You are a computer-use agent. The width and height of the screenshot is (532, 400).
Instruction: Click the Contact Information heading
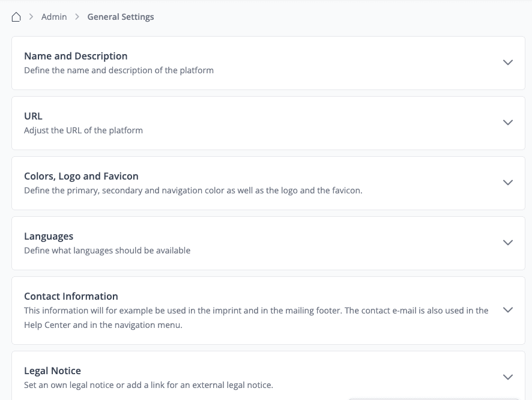click(71, 296)
